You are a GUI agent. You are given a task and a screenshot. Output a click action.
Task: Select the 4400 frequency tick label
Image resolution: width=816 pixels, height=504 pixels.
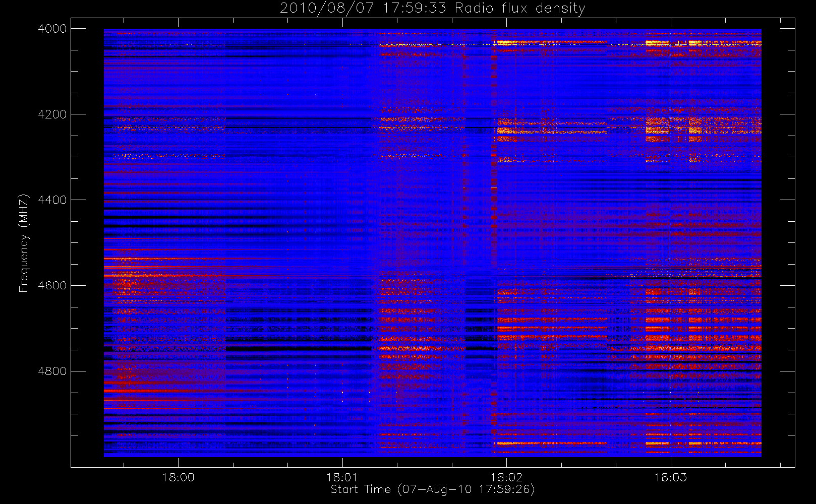(52, 200)
